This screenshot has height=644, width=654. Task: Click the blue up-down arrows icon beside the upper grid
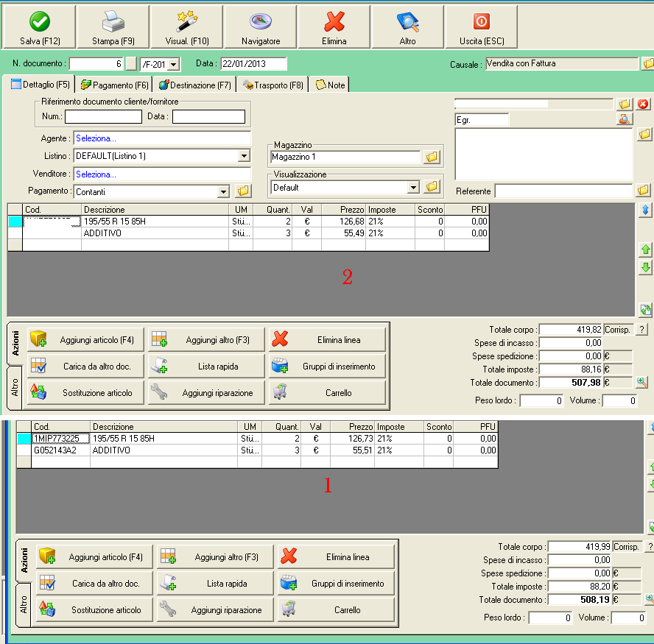[645, 210]
